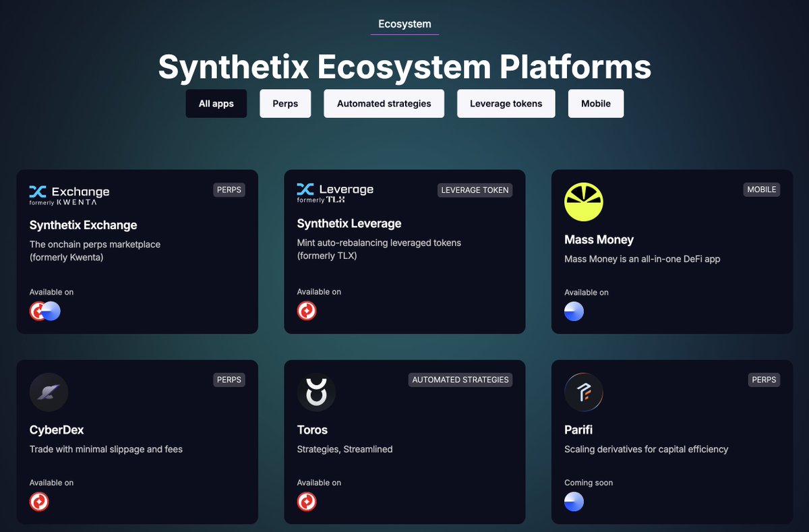Open the Mass Money card title

coord(599,239)
